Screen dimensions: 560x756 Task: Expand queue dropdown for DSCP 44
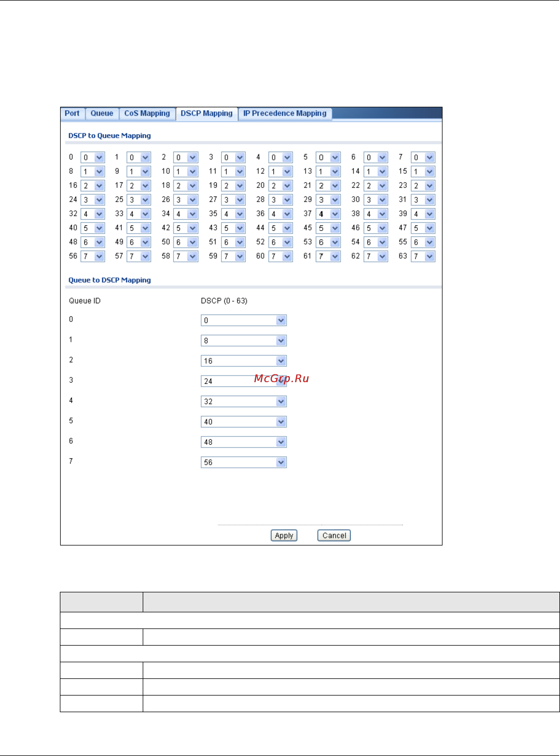point(281,228)
